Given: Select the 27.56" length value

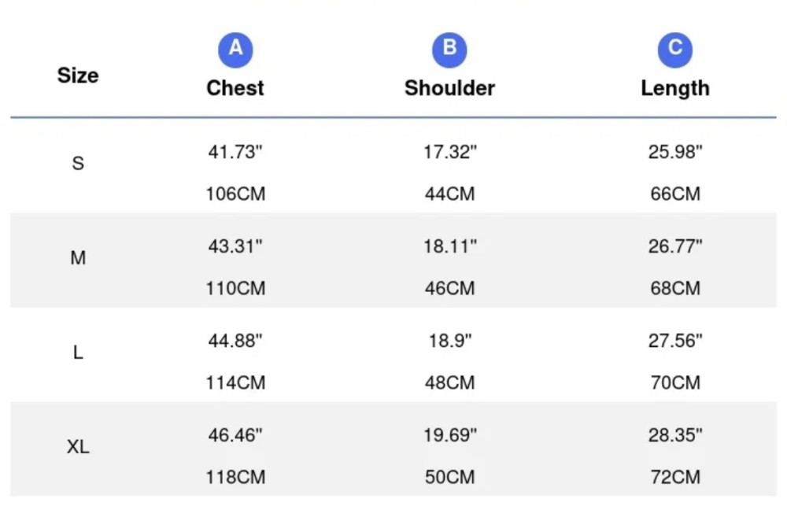Looking at the screenshot, I should (675, 341).
